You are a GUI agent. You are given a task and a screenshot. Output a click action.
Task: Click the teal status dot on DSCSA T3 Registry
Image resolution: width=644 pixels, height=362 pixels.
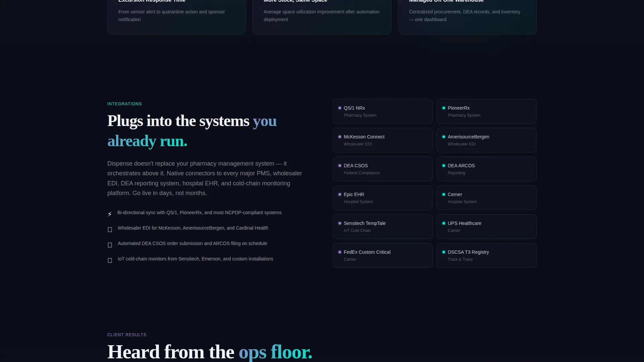(x=444, y=252)
